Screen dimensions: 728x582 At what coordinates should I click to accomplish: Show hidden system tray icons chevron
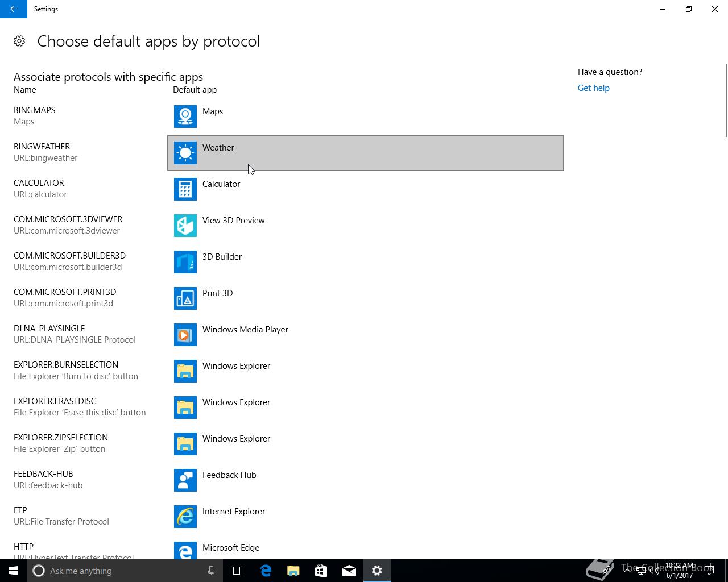(626, 571)
